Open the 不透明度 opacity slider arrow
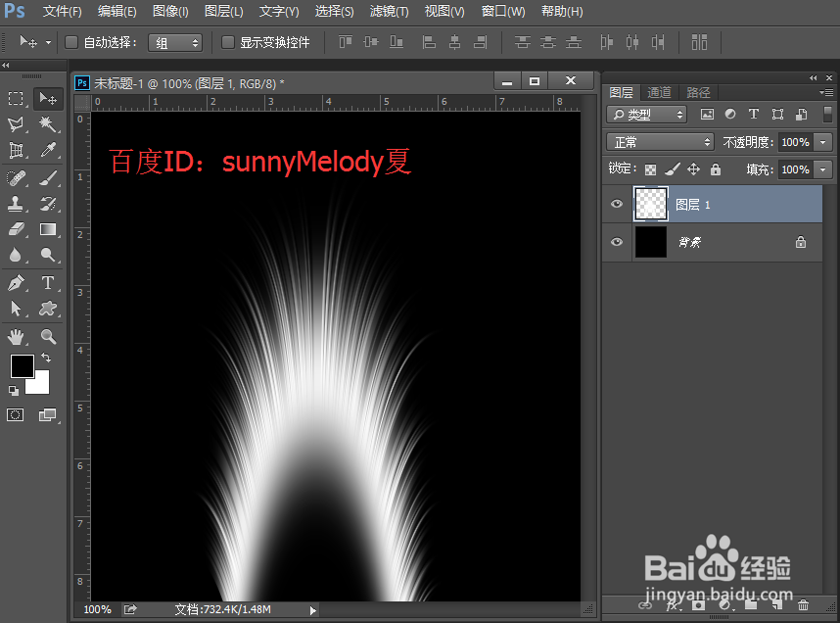 822,142
